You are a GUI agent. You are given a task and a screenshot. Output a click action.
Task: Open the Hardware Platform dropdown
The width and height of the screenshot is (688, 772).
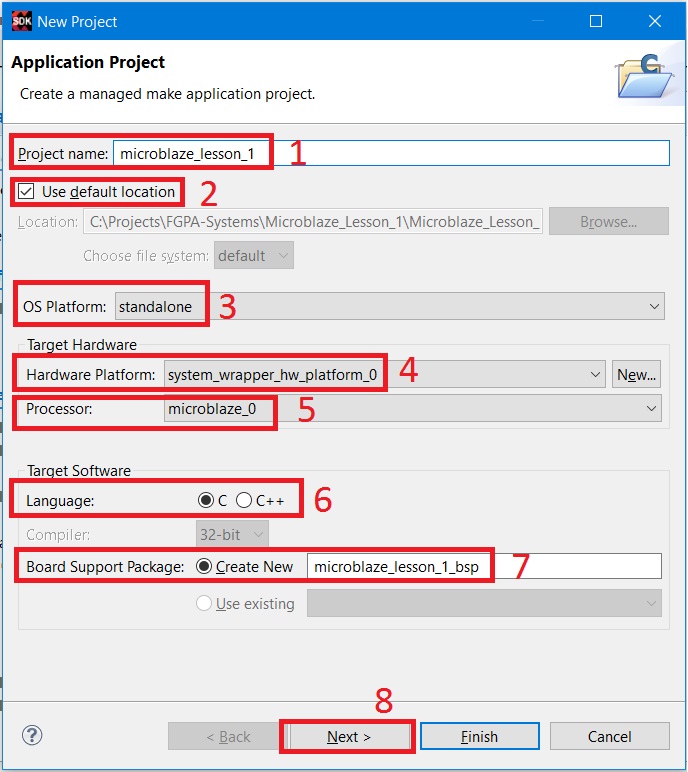tap(596, 375)
